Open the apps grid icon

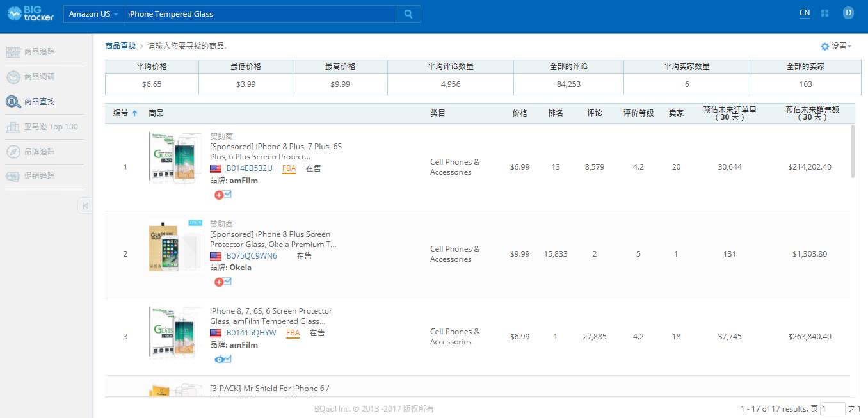coord(825,13)
